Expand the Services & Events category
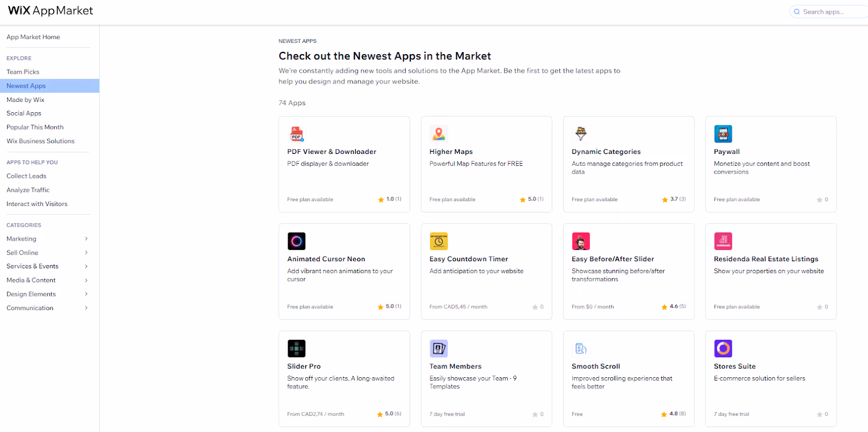This screenshot has height=432, width=868. tap(86, 266)
